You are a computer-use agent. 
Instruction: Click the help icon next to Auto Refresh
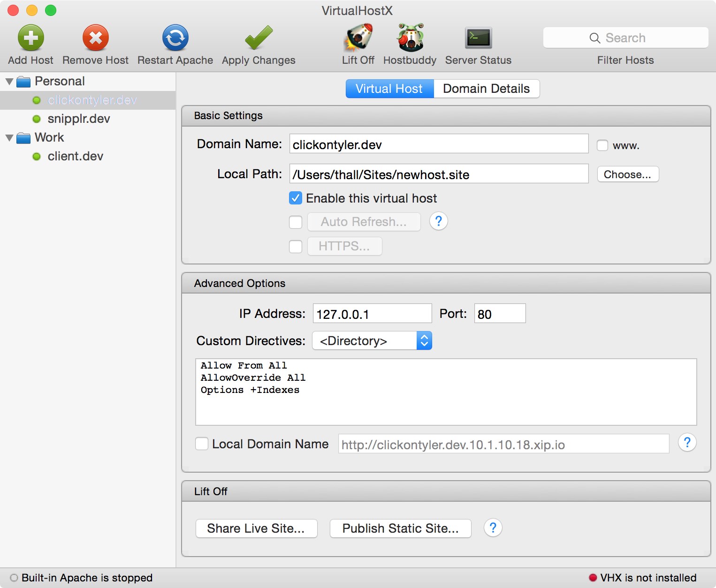pos(438,221)
